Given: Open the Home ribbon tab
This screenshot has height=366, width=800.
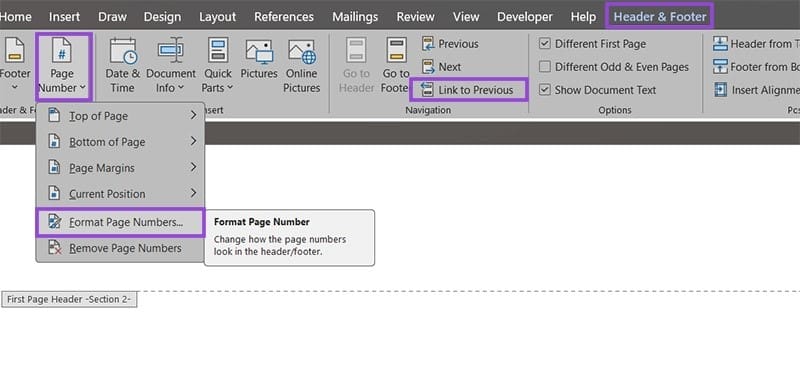Looking at the screenshot, I should pos(15,17).
